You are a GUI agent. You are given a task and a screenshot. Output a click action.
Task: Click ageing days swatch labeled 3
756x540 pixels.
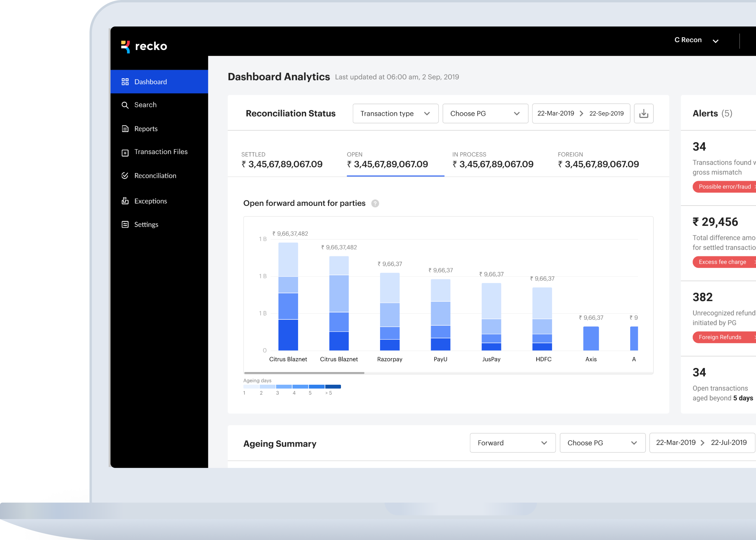pyautogui.click(x=284, y=387)
